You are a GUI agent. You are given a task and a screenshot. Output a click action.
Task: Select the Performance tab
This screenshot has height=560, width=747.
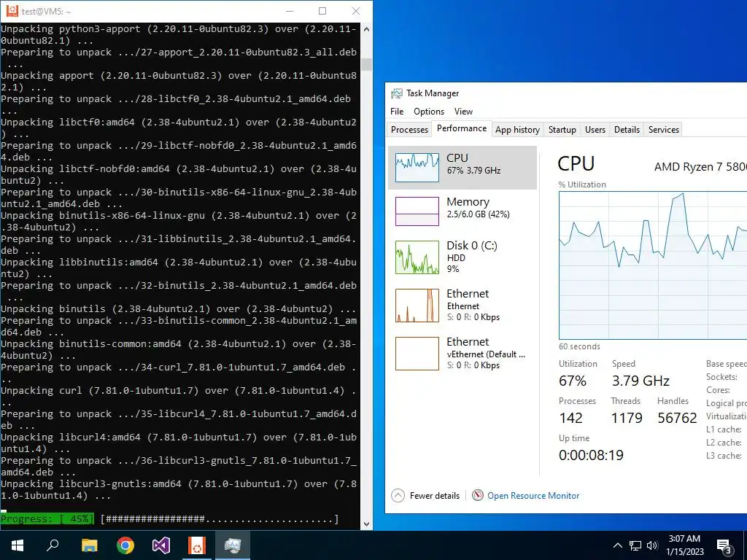(462, 128)
